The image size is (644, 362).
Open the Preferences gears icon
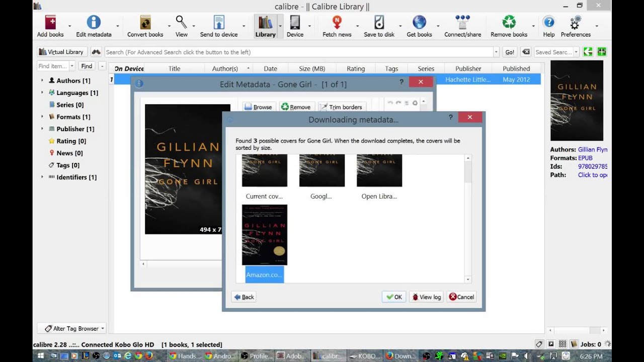[x=576, y=22]
